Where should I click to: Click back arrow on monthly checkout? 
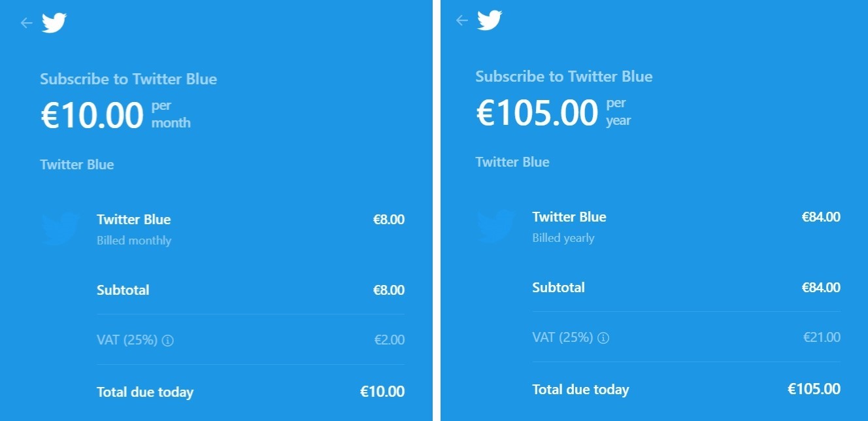tap(26, 23)
